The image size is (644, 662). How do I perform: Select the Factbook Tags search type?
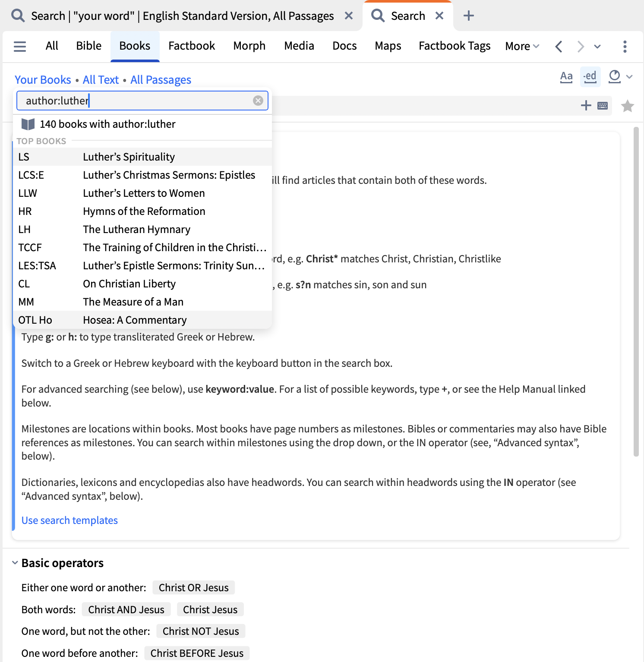pyautogui.click(x=455, y=46)
